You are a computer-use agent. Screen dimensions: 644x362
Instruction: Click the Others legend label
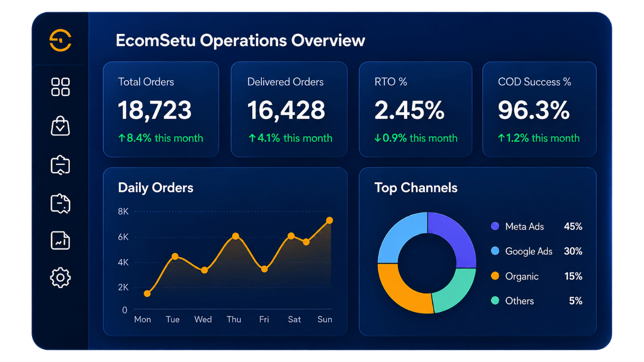[x=520, y=301]
